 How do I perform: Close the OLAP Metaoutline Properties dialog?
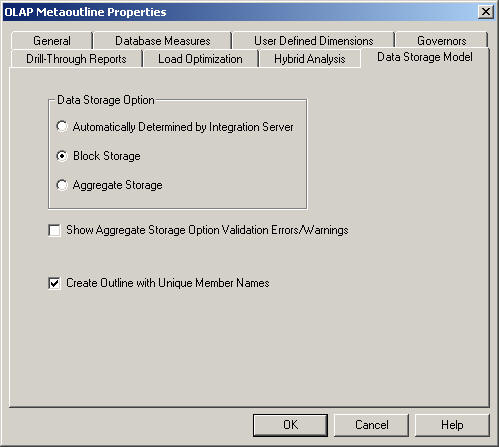pos(486,12)
